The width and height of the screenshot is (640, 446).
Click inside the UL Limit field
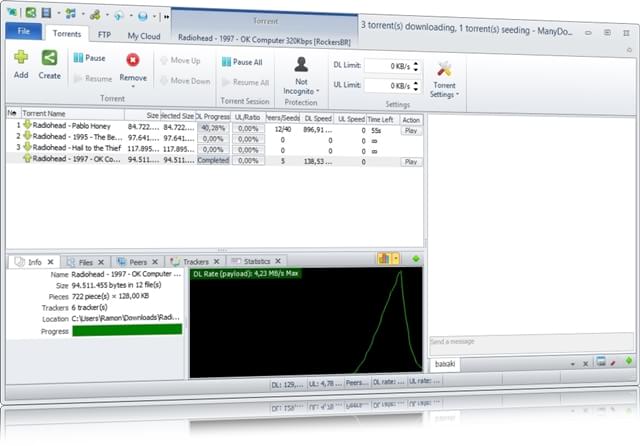388,86
